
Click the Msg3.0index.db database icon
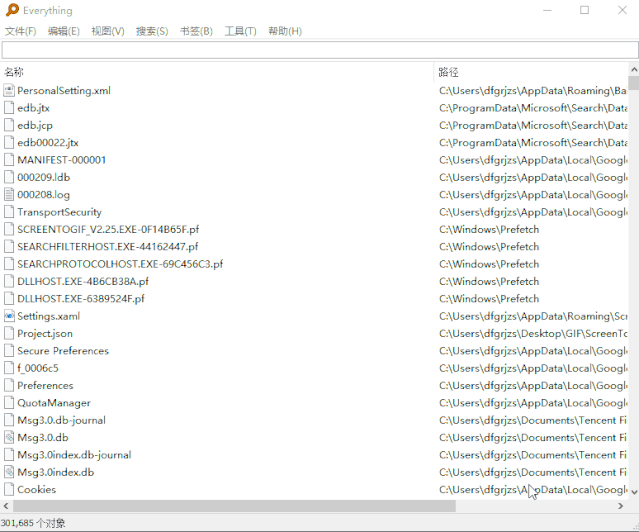coord(9,472)
